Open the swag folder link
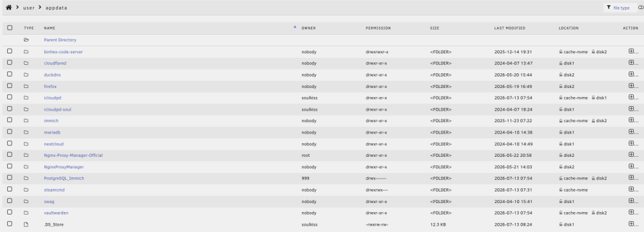 [x=49, y=201]
